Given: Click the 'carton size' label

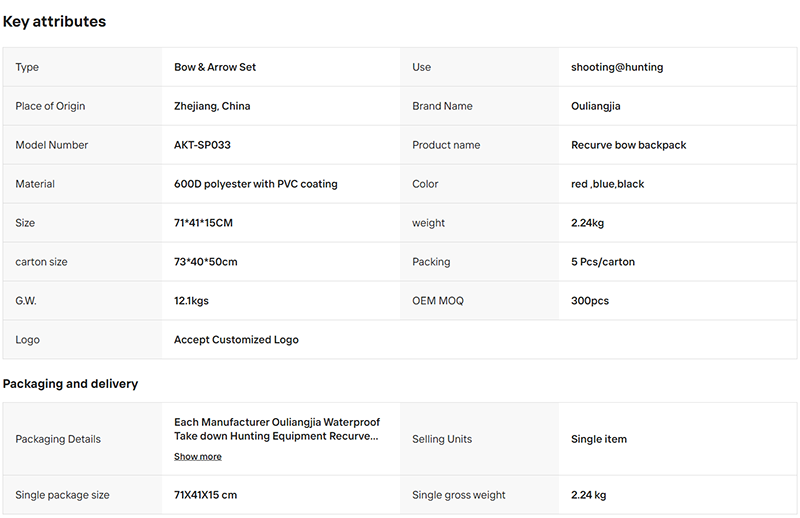Looking at the screenshot, I should point(41,262).
